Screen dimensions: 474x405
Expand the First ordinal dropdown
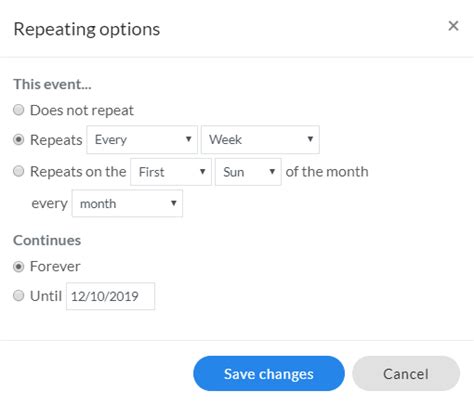(x=171, y=172)
